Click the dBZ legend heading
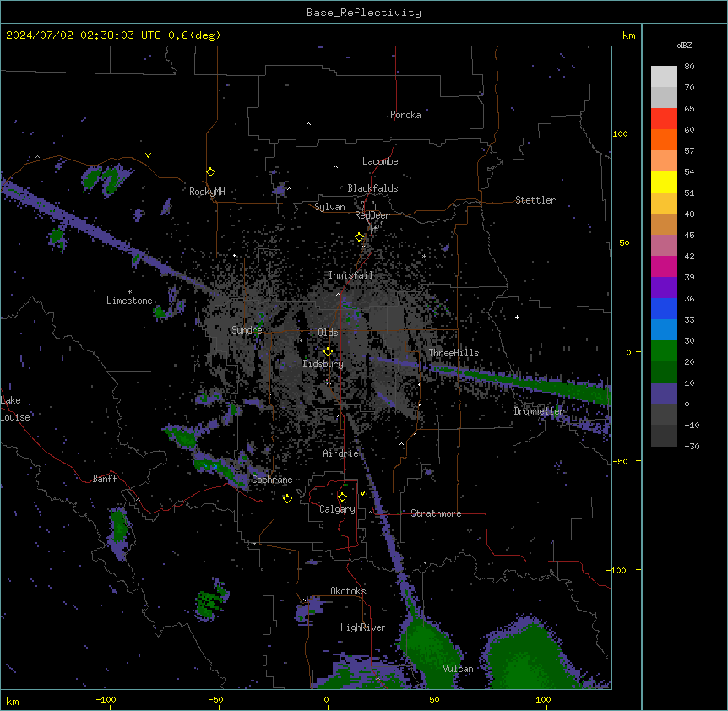728x711 pixels. pos(684,45)
